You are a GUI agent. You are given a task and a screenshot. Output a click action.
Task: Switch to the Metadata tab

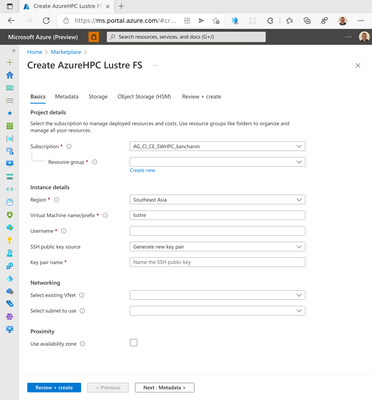coord(67,97)
